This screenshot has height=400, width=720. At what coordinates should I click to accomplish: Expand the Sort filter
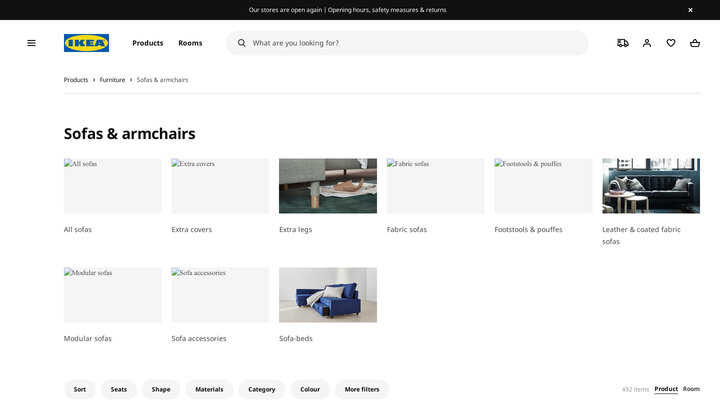coord(80,389)
